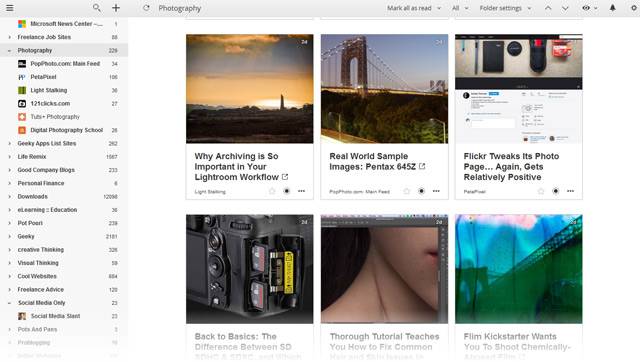
Task: Open the Folder settings dropdown
Action: [505, 8]
